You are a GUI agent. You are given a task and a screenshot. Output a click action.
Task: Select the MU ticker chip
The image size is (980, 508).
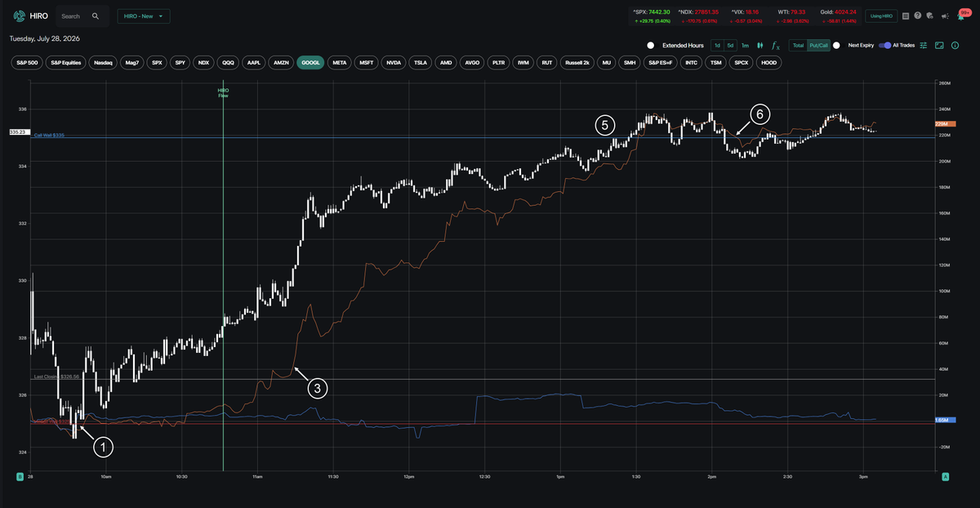[x=606, y=62]
